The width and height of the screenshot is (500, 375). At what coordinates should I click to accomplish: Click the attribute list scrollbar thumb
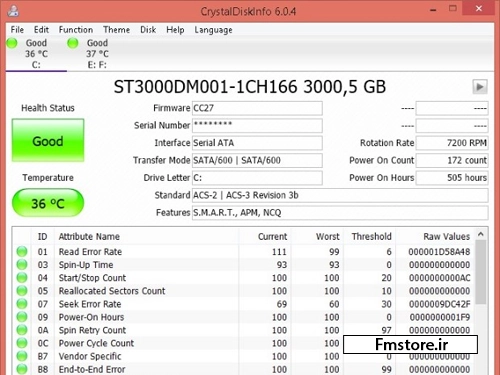(481, 272)
